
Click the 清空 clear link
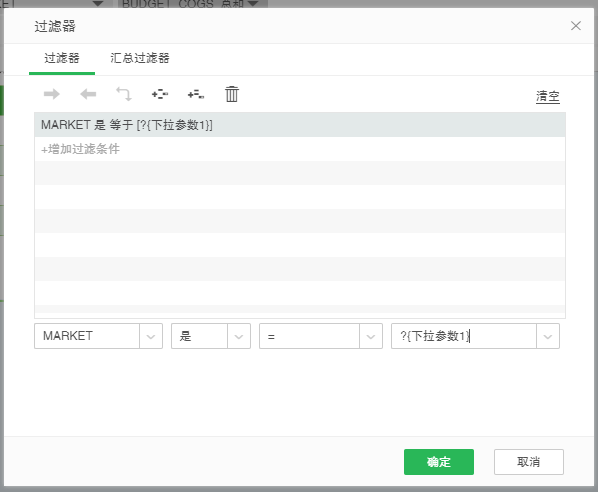(548, 96)
